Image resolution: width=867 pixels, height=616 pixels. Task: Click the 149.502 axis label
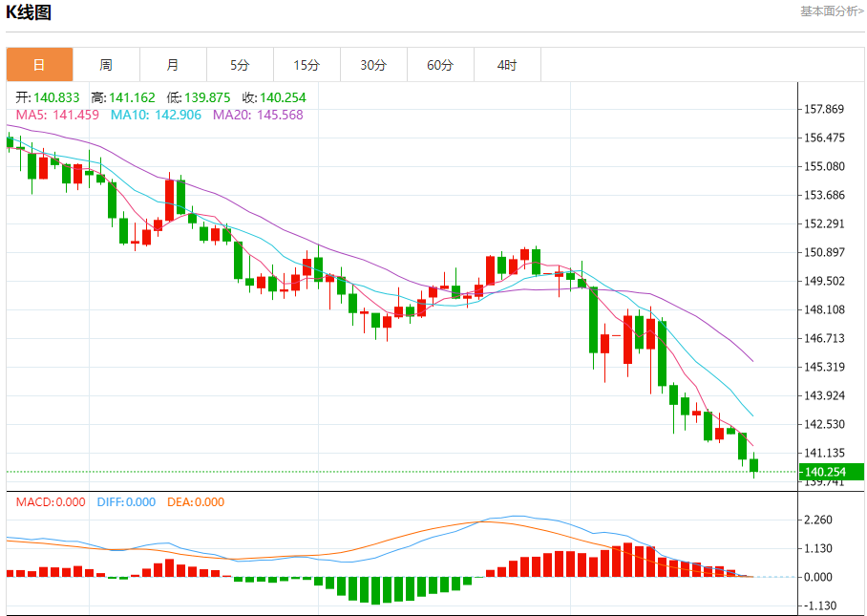point(824,281)
